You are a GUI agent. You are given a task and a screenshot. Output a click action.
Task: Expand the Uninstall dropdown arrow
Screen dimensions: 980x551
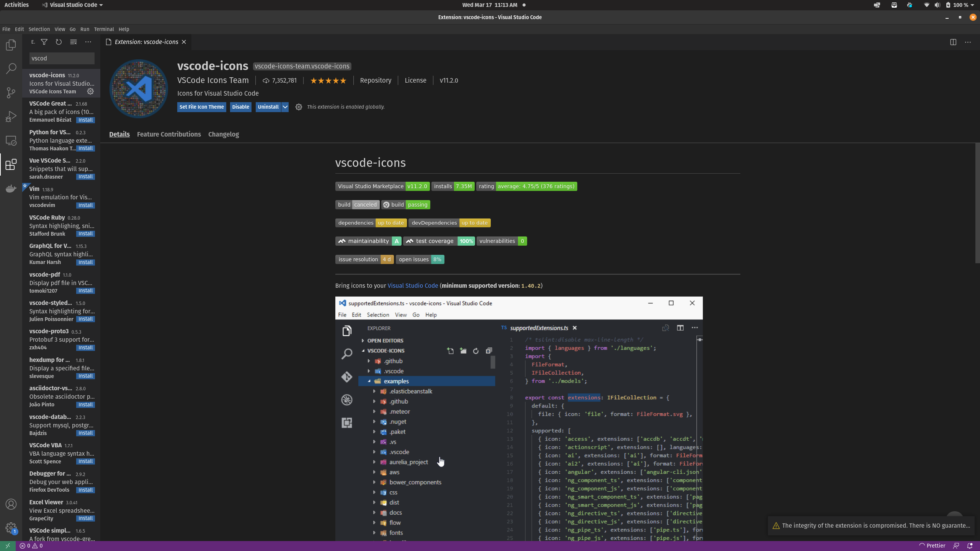(285, 107)
